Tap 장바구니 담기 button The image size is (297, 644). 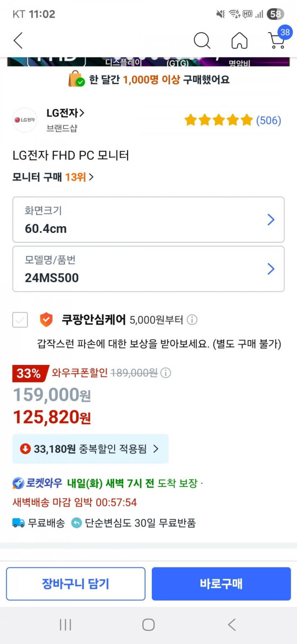tap(76, 584)
